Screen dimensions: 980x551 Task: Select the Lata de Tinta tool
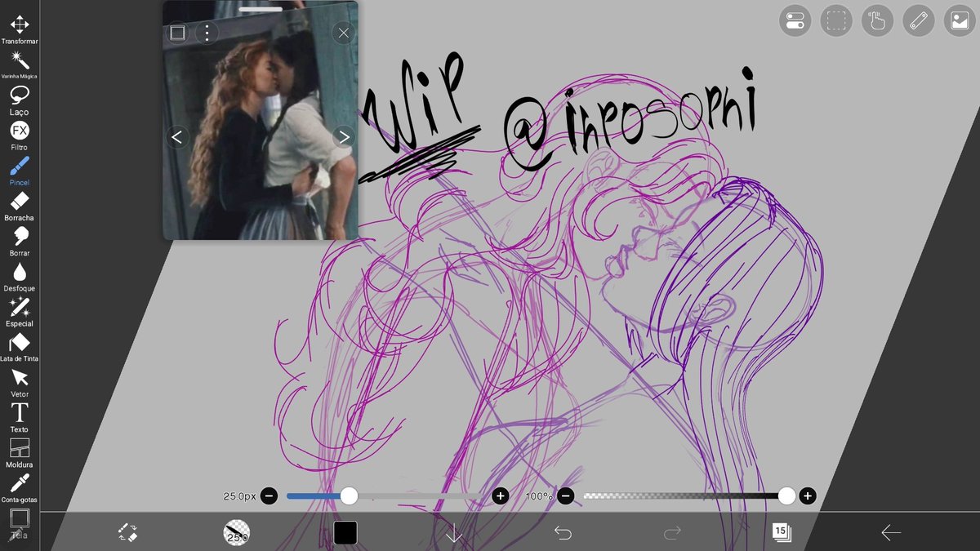tap(20, 347)
